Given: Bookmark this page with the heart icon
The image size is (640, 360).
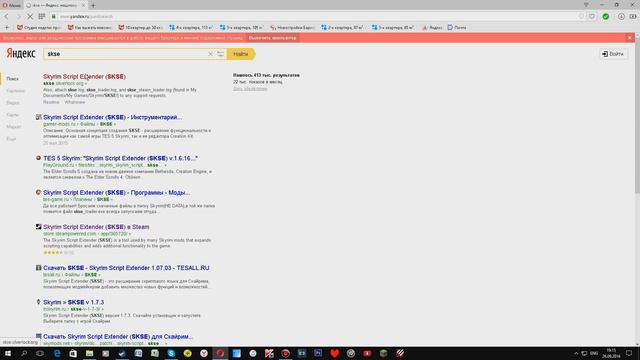Looking at the screenshot, I should (592, 16).
